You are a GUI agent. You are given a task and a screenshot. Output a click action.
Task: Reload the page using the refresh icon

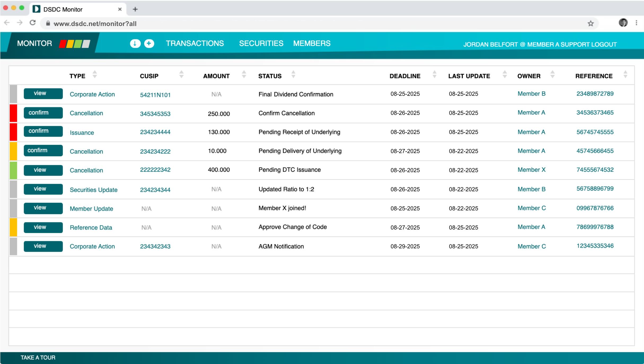(33, 23)
